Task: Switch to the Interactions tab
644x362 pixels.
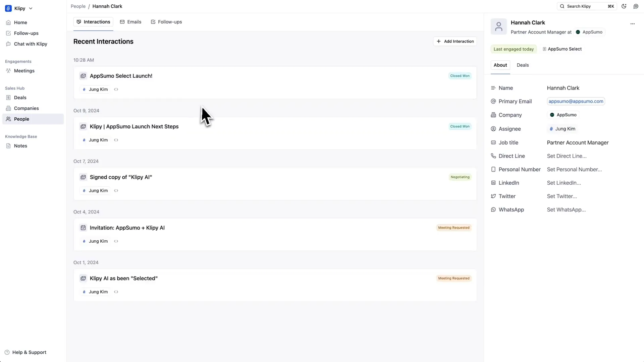Action: tap(93, 22)
